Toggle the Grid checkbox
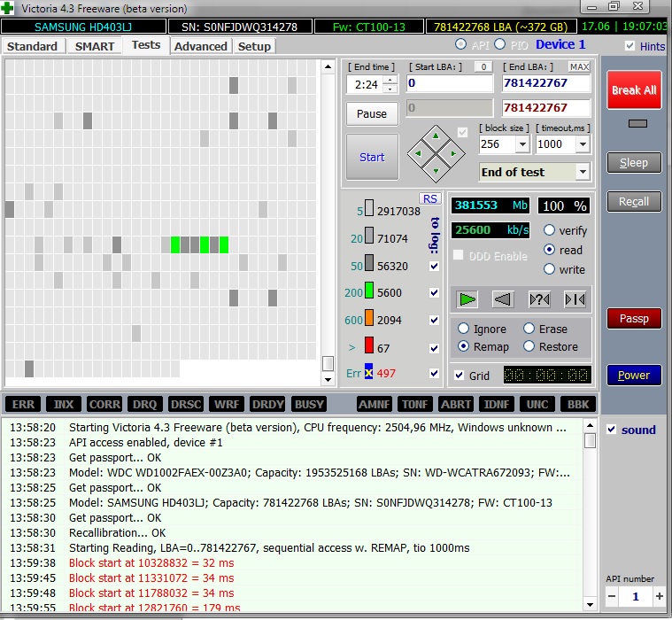 (x=459, y=376)
